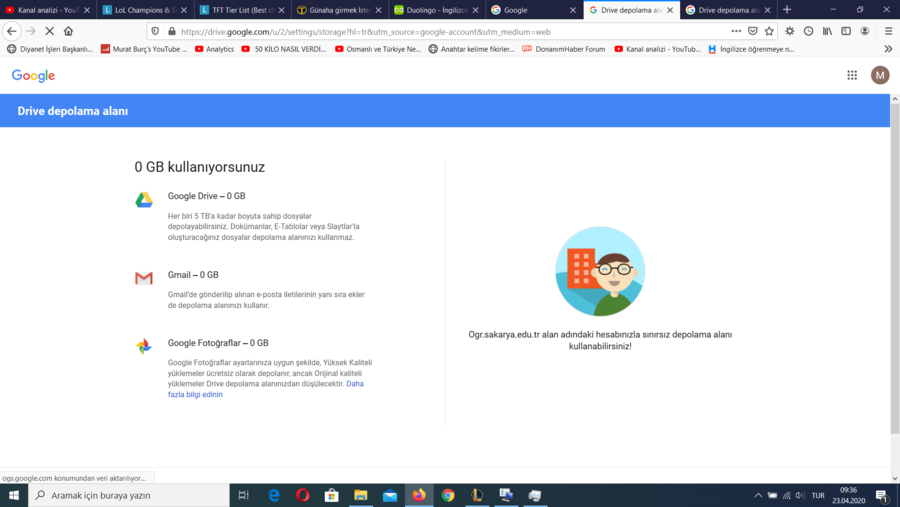
Task: Stop page loading with the X button
Action: (49, 31)
